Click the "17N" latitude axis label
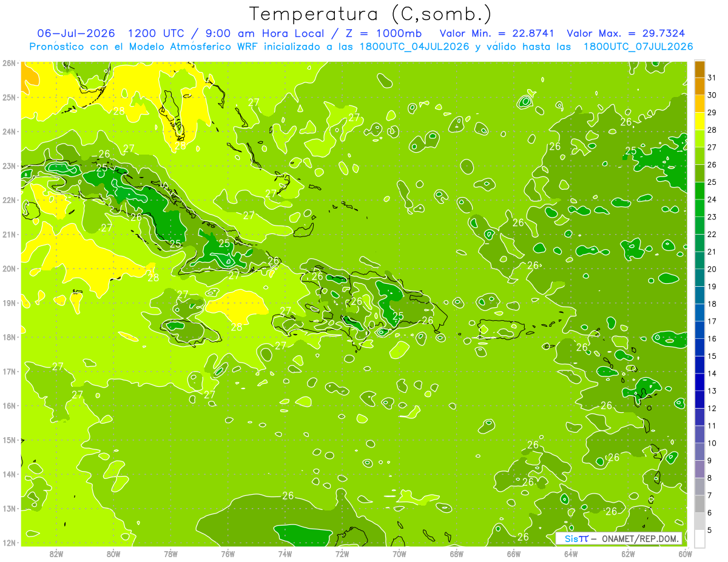728x562 pixels. click(x=9, y=371)
